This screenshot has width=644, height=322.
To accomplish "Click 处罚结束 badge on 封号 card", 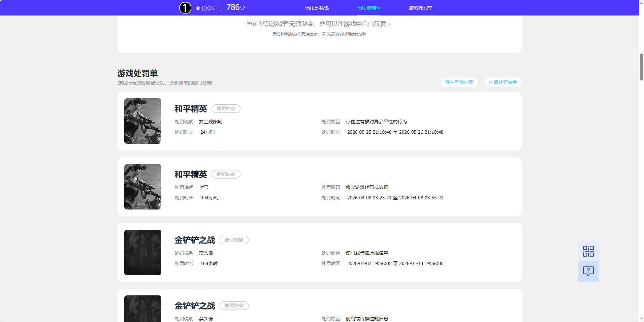I will coord(226,174).
